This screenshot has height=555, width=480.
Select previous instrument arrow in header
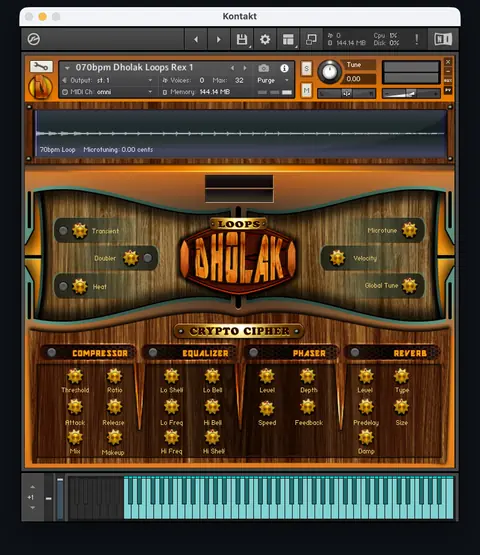(x=232, y=68)
